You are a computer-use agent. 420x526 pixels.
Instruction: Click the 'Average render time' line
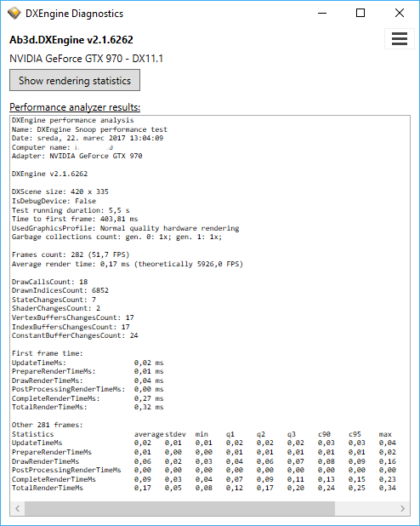click(128, 264)
